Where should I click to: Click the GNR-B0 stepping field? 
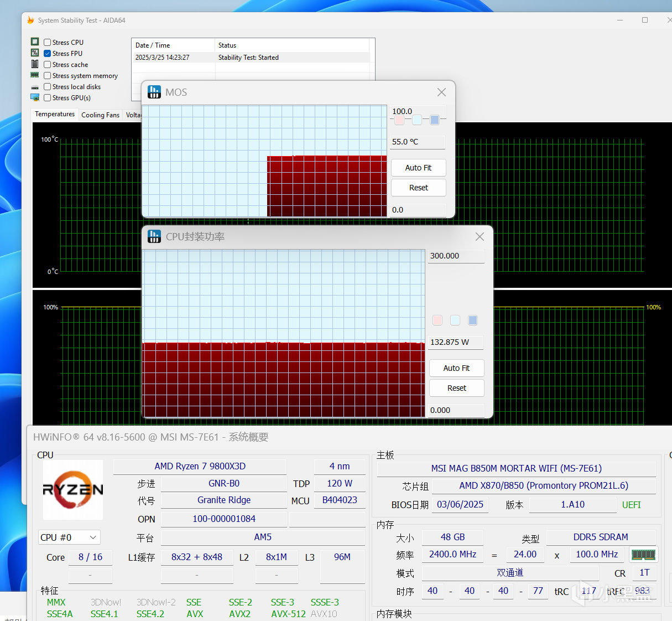224,484
